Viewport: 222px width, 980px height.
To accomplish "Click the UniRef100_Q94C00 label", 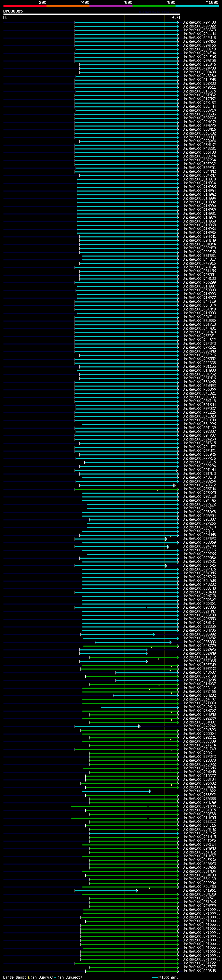I will pos(199,546).
